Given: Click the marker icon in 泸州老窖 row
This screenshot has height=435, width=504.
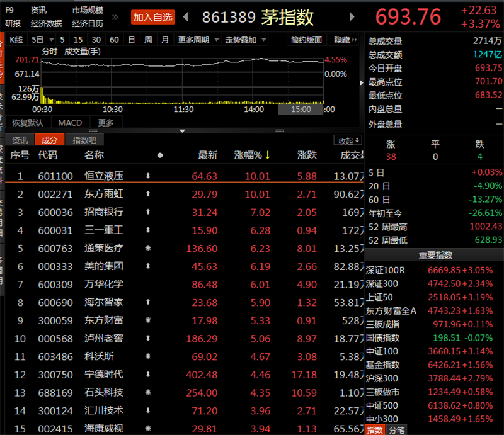Looking at the screenshot, I should [148, 338].
